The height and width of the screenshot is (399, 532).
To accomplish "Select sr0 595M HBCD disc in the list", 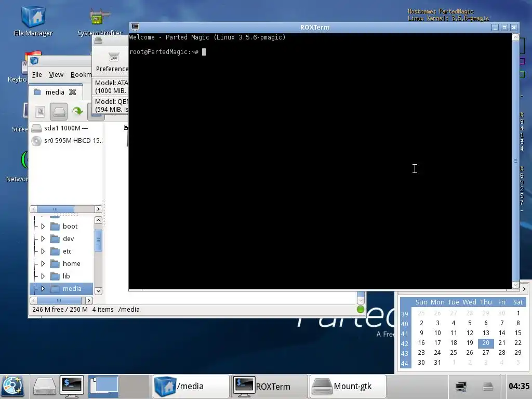I will tap(66, 140).
